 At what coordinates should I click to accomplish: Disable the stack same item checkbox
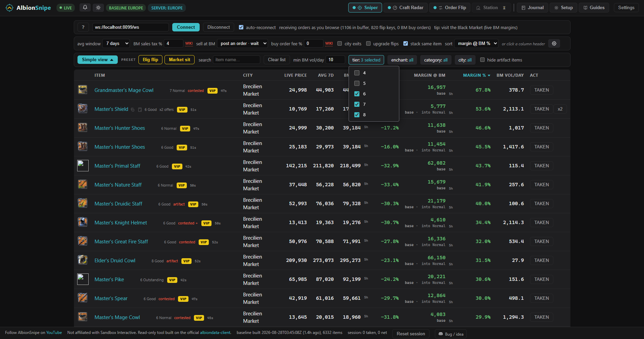pyautogui.click(x=405, y=44)
